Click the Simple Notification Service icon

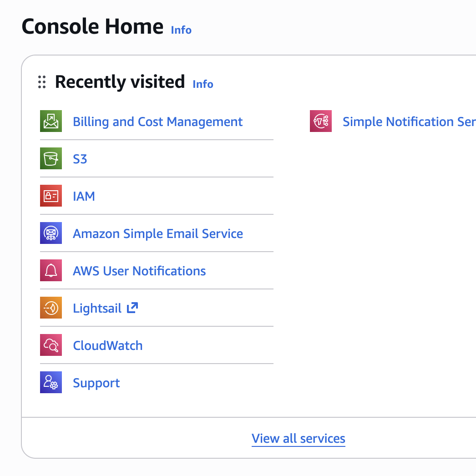click(x=321, y=122)
